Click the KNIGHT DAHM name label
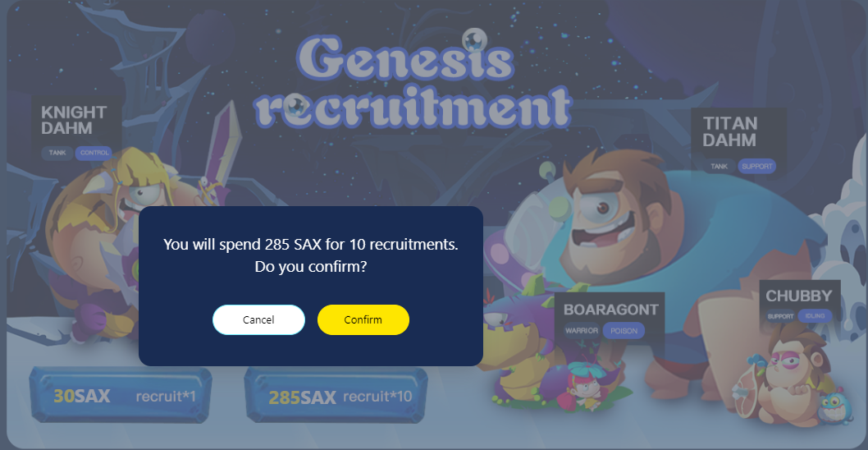The height and width of the screenshot is (450, 868). [74, 120]
